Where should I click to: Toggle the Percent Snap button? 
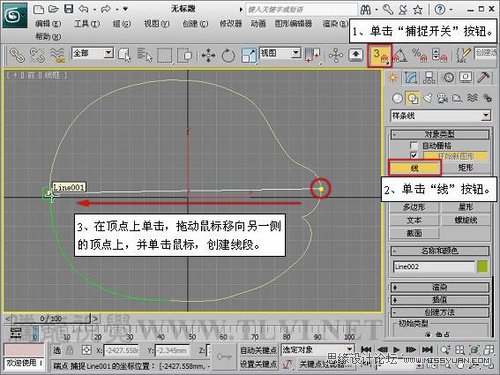(419, 55)
